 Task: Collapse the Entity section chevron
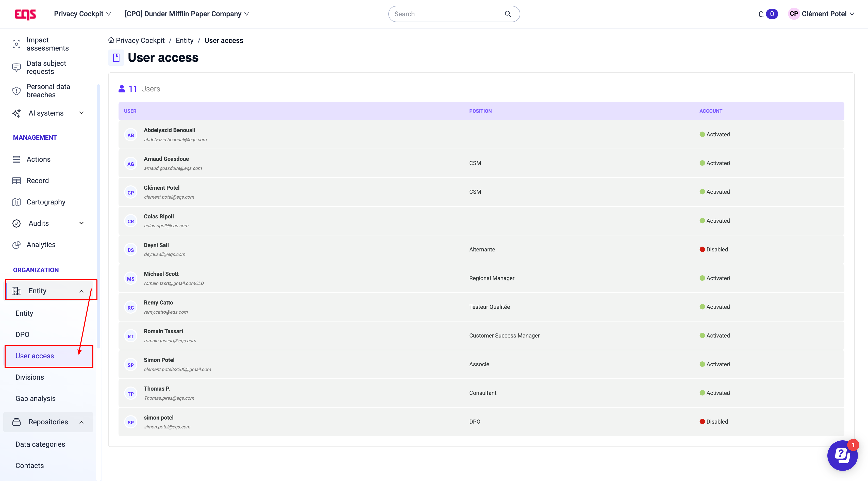click(x=81, y=291)
